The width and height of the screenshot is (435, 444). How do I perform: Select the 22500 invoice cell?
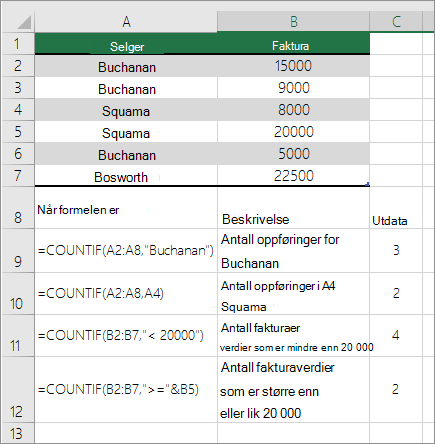[x=293, y=176]
